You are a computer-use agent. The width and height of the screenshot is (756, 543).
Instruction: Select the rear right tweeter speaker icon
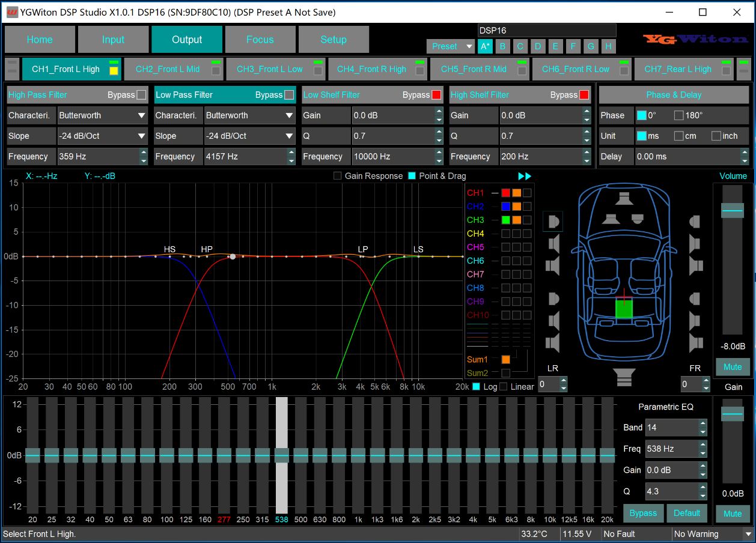[x=695, y=299]
